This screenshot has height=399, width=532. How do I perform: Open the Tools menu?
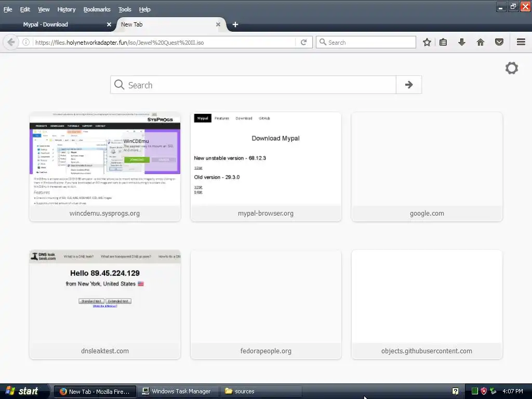click(x=125, y=9)
